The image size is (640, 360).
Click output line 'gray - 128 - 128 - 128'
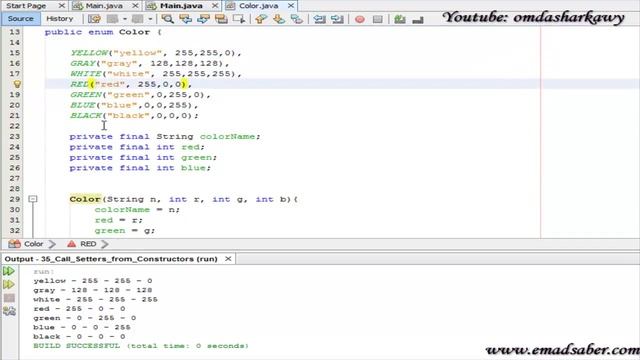click(93, 290)
